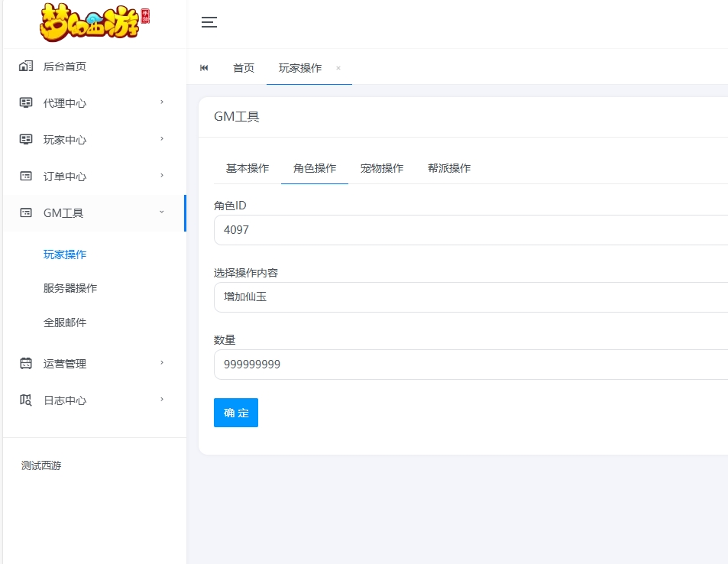This screenshot has width=728, height=564.
Task: Switch to the 首页 page tab
Action: pos(244,68)
